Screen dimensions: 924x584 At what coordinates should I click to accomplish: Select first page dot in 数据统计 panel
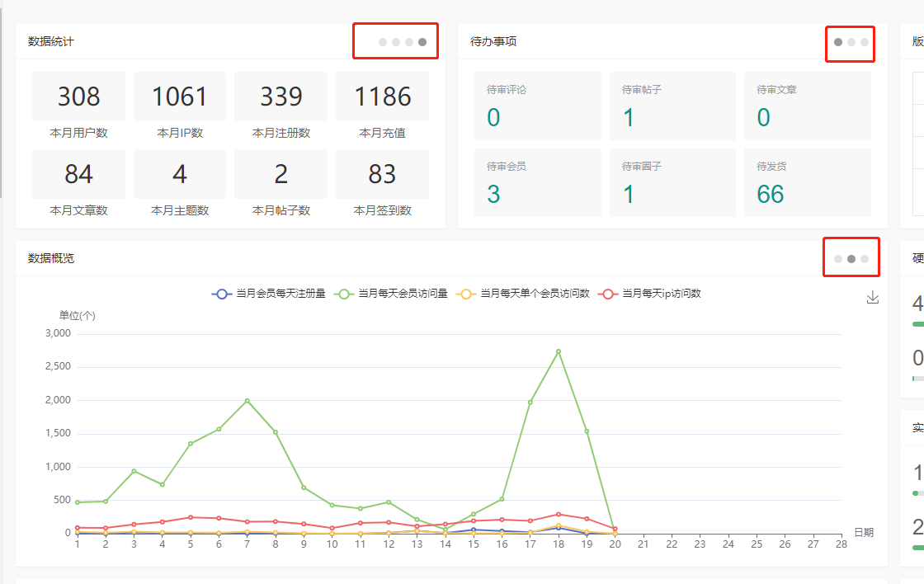[383, 42]
